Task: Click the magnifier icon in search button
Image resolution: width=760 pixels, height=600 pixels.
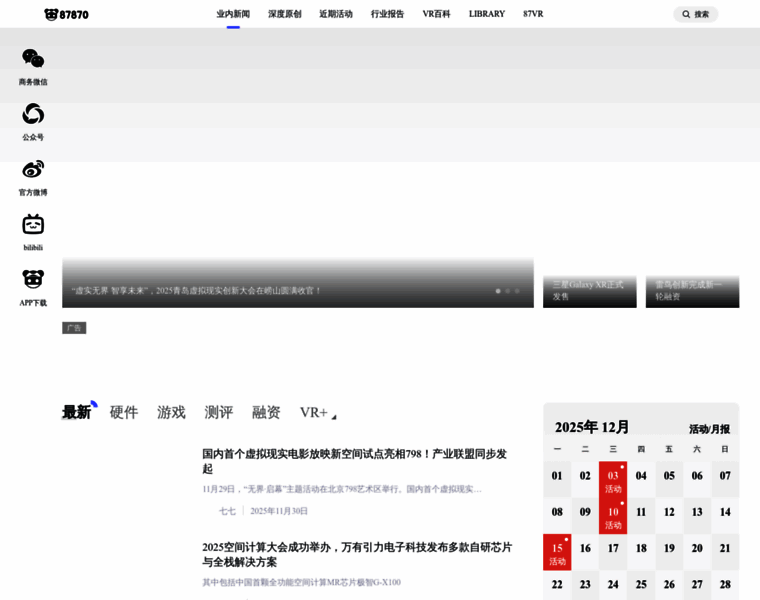Action: (x=686, y=14)
